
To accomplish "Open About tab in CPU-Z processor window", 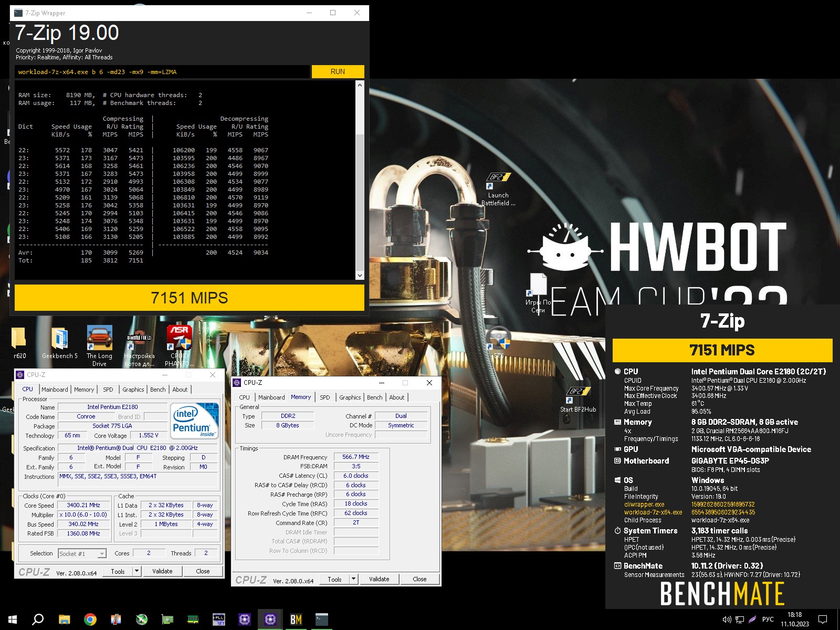I will point(180,390).
